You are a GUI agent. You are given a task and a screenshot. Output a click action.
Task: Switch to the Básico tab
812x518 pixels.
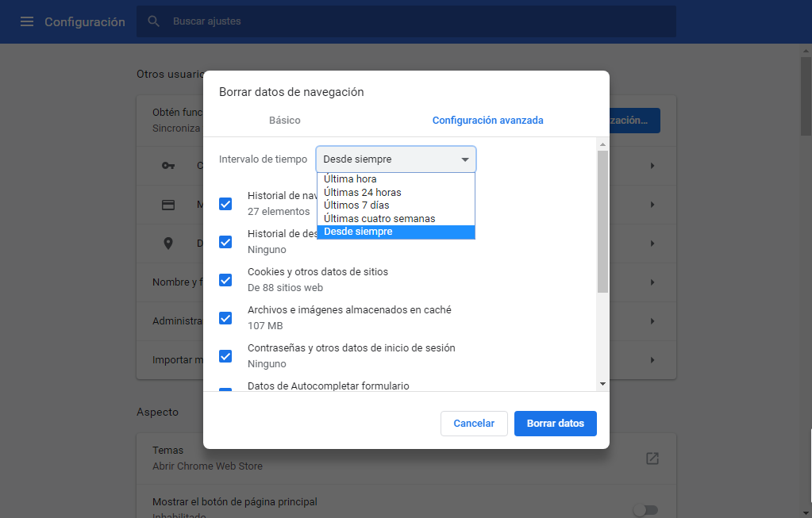pos(284,121)
